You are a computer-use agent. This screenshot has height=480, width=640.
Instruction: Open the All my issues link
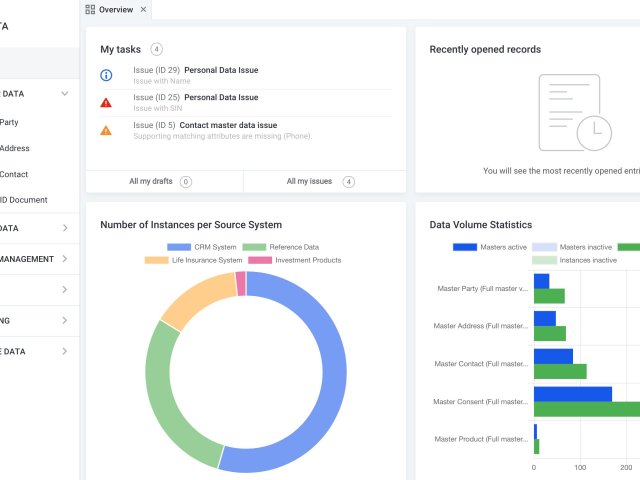308,182
